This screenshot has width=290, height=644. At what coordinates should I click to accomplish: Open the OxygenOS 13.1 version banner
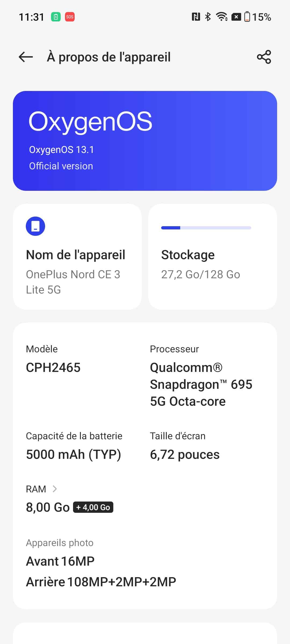(145, 141)
